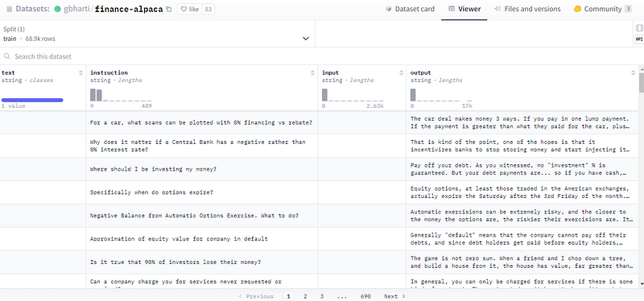Open the Dataset card tab
Screen dimensions: 644x301
click(410, 9)
